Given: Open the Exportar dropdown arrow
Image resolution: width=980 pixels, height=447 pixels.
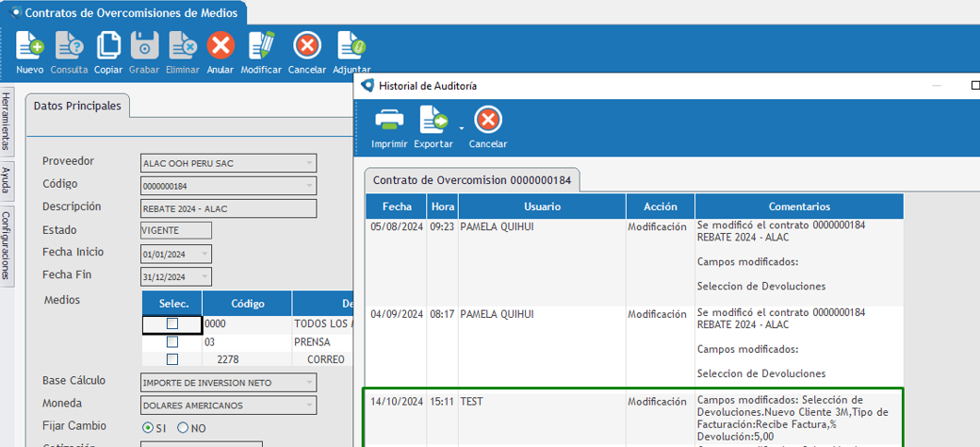Looking at the screenshot, I should click(x=461, y=128).
